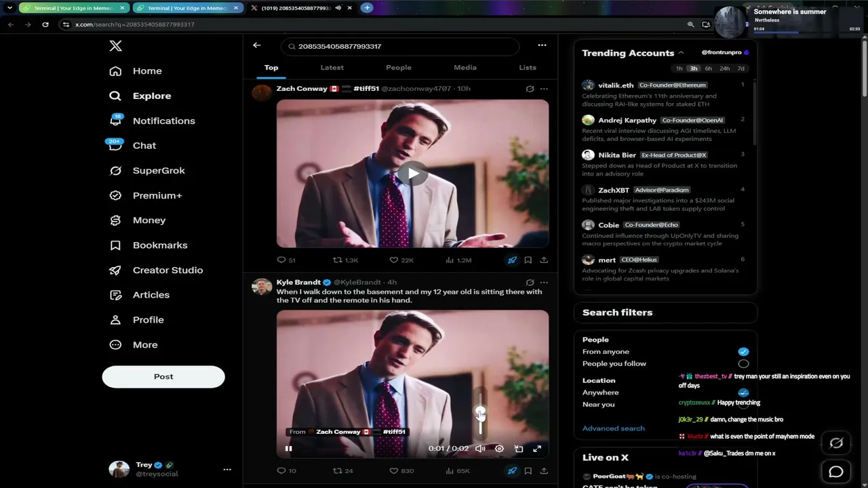Screen dimensions: 868x488
Task: Play the Zach Conway video
Action: [413, 174]
